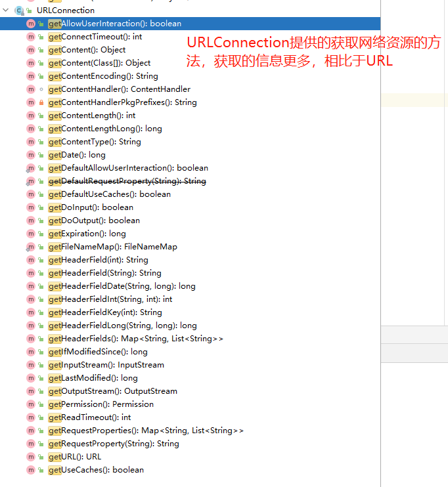Screen dimensions: 448x487
Task: Click private lock icon for getContentHandlerPkgPrefixes()
Action: [x=41, y=102]
